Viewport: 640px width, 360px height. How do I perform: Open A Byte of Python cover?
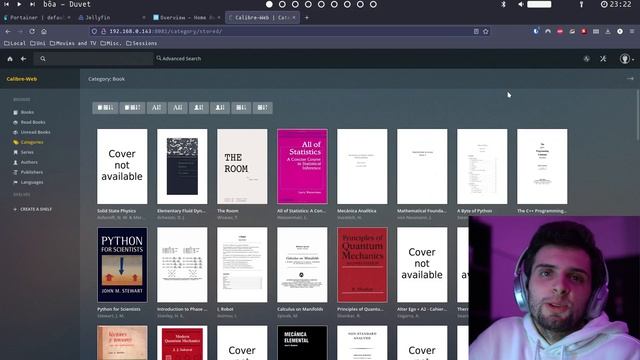point(482,167)
